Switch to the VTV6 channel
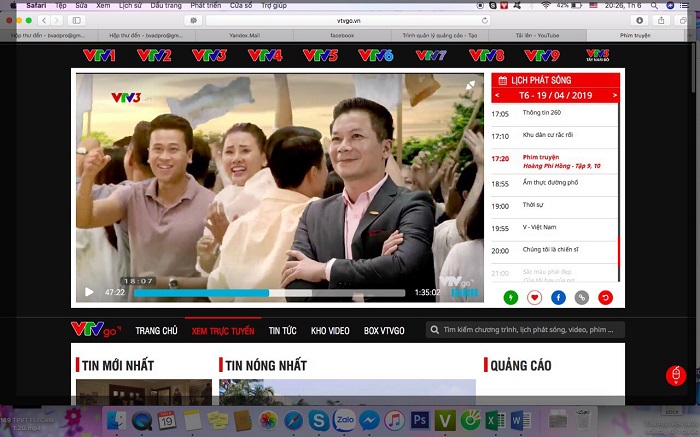 (375, 55)
